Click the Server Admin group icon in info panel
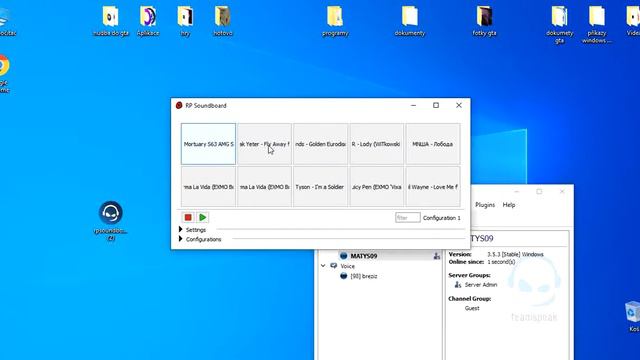The height and width of the screenshot is (360, 640). [458, 284]
